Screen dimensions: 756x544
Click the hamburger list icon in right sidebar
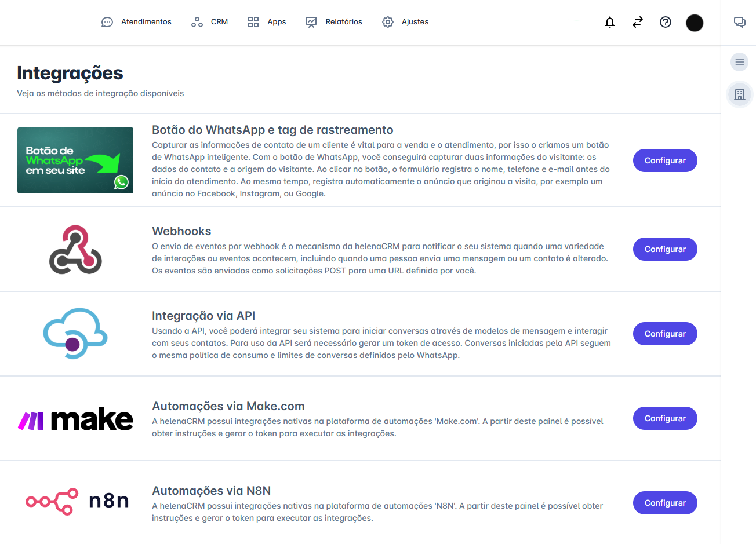[739, 61]
